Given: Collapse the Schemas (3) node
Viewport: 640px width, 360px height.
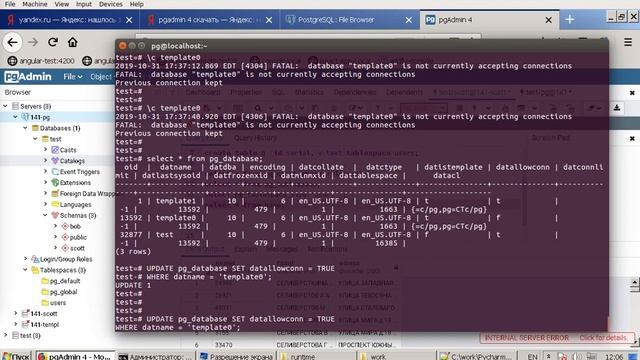Looking at the screenshot, I should tap(46, 216).
